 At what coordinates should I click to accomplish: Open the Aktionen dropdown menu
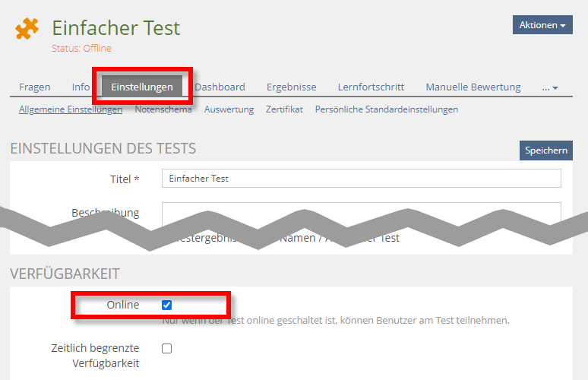[542, 25]
